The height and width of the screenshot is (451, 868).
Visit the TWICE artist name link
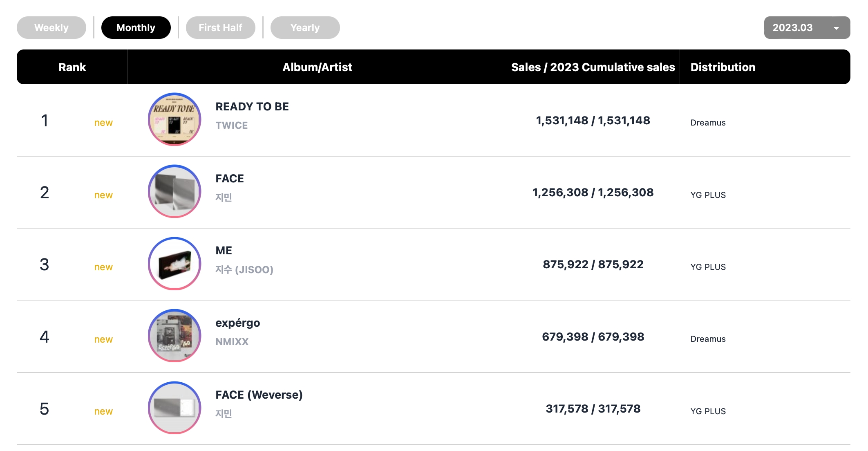pos(232,126)
